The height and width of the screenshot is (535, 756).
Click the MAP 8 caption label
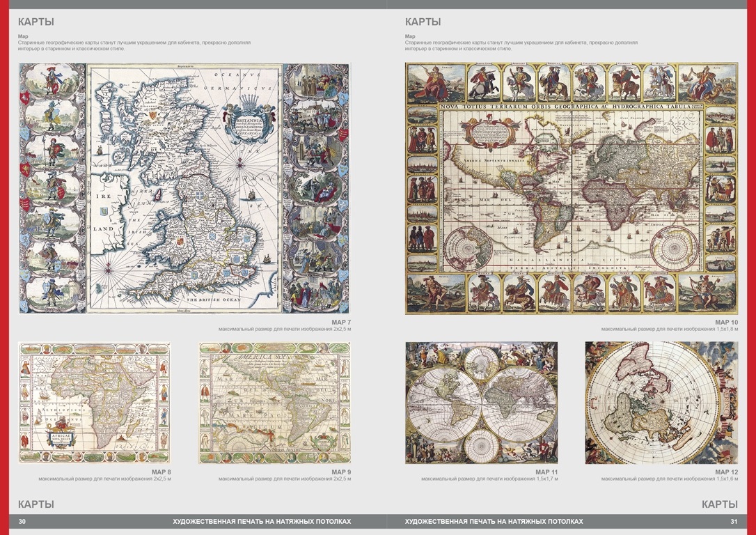[160, 472]
